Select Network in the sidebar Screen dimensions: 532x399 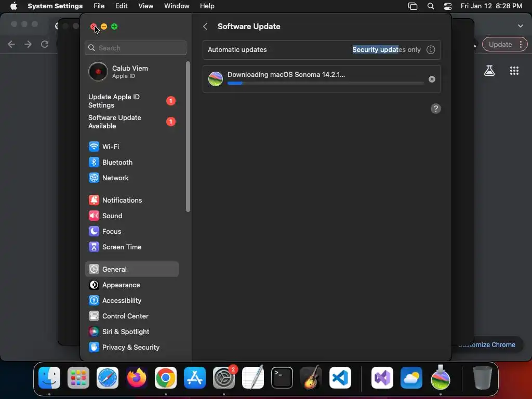(x=131, y=178)
